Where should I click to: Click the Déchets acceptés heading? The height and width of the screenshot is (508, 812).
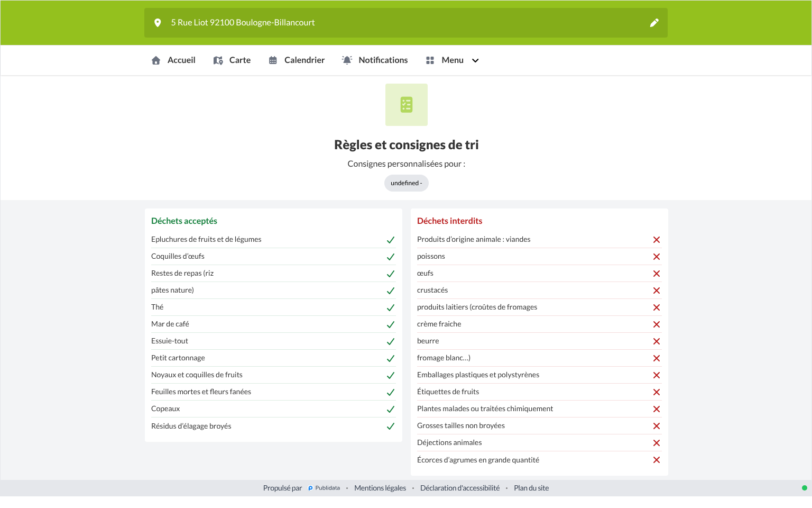184,221
